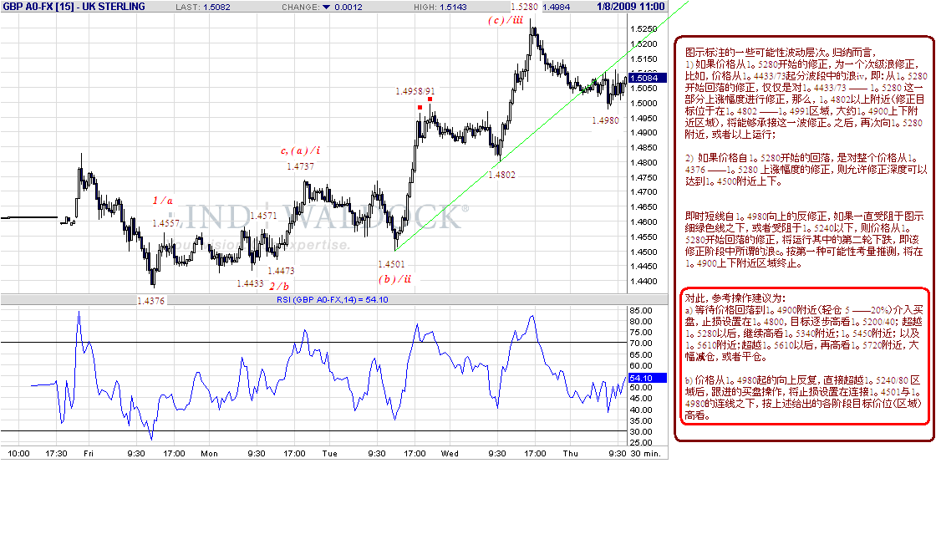Click the c,(a)/i wave label
Screen dimensions: 936x560
point(300,150)
